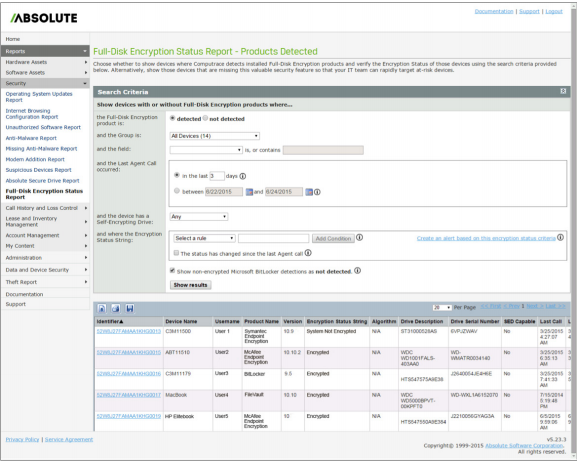577x462 pixels.
Task: Click the 'is, or contains' text field
Action: (323, 150)
